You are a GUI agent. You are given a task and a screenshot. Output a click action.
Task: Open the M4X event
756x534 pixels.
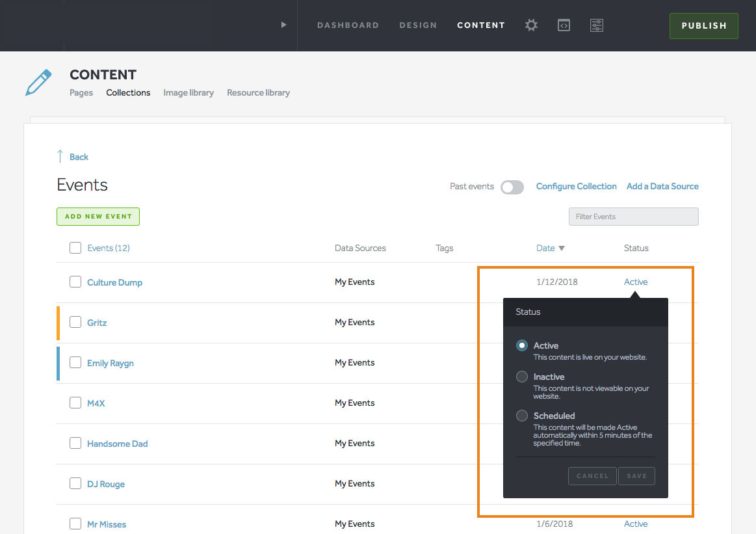96,403
